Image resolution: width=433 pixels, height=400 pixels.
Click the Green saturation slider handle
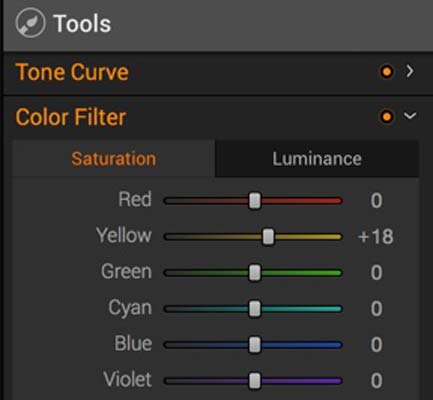[255, 273]
